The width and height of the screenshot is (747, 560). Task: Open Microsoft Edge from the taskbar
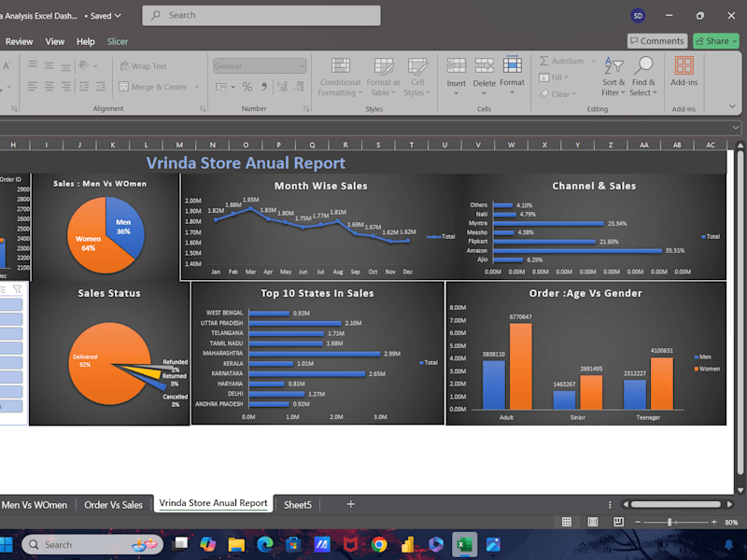pyautogui.click(x=265, y=544)
